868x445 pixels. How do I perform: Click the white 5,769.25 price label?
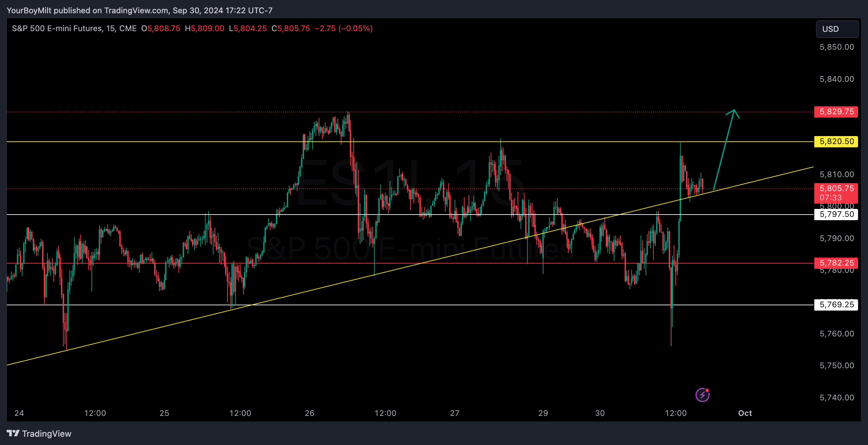coord(836,305)
